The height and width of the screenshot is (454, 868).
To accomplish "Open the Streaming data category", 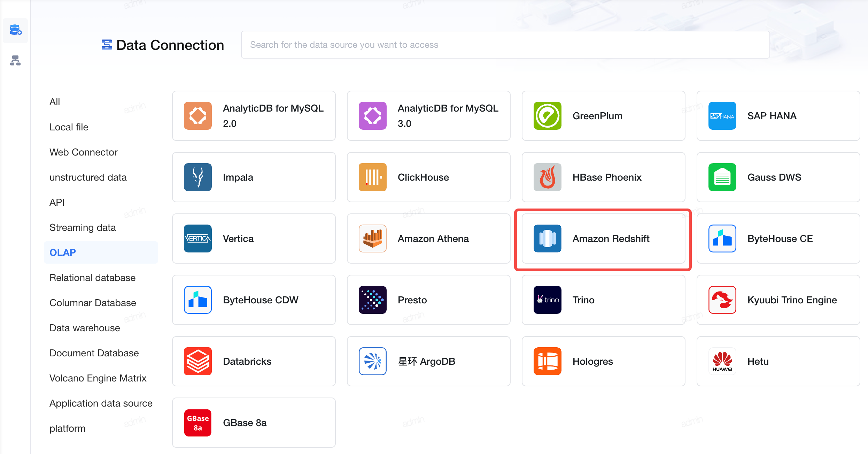I will 83,227.
